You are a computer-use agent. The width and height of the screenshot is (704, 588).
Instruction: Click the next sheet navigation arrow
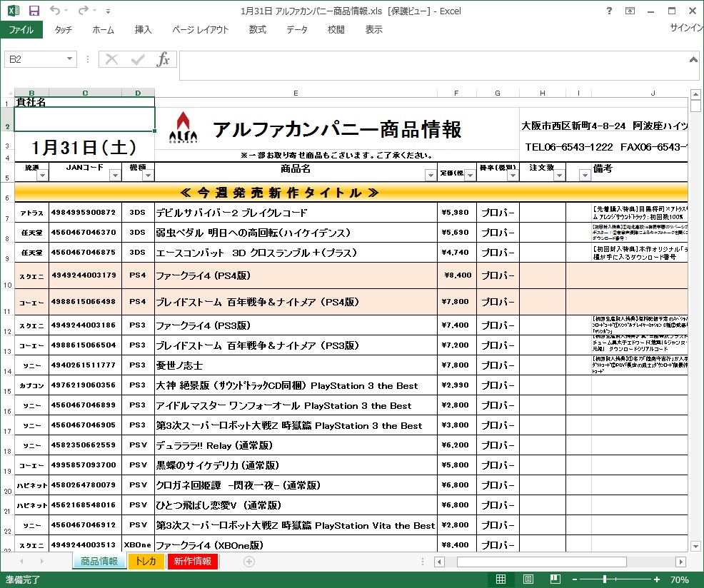pyautogui.click(x=41, y=561)
